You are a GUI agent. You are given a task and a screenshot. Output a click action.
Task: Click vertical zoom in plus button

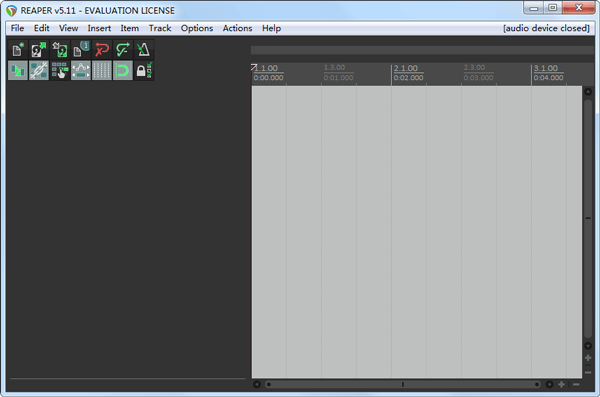coord(588,358)
